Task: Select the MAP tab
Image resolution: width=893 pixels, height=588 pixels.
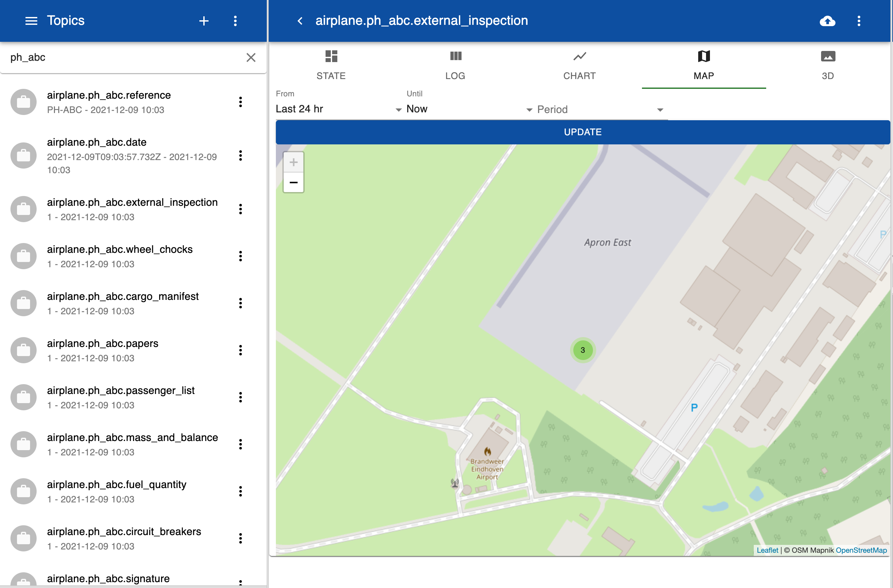Action: (704, 66)
